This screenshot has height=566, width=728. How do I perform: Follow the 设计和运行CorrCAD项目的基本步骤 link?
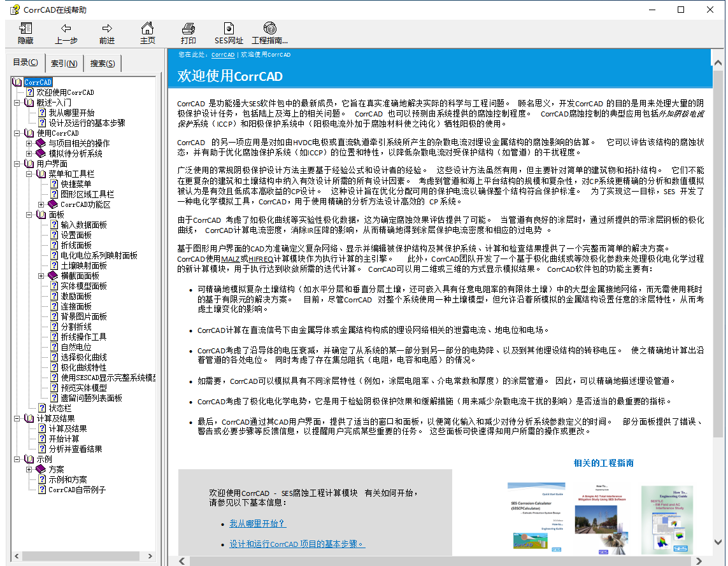point(297,544)
